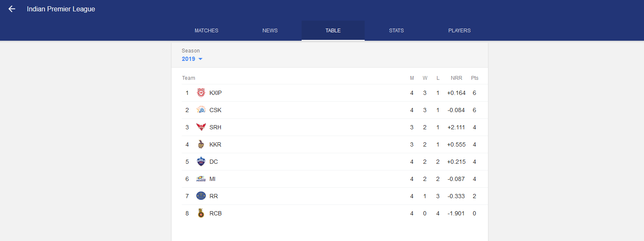Click the back arrow icon
This screenshot has height=241, width=644.
click(12, 9)
